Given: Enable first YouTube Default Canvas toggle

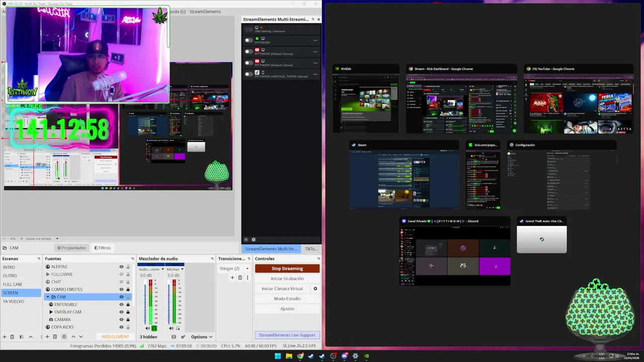Looking at the screenshot, I should point(249,51).
